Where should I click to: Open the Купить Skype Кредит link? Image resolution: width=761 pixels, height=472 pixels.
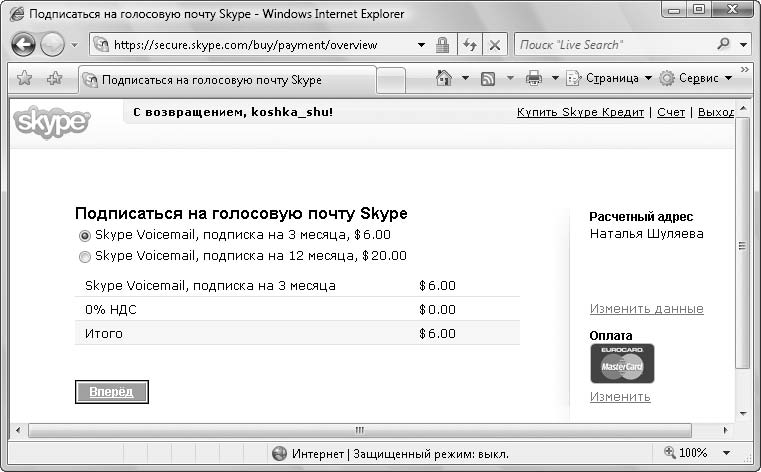click(580, 112)
